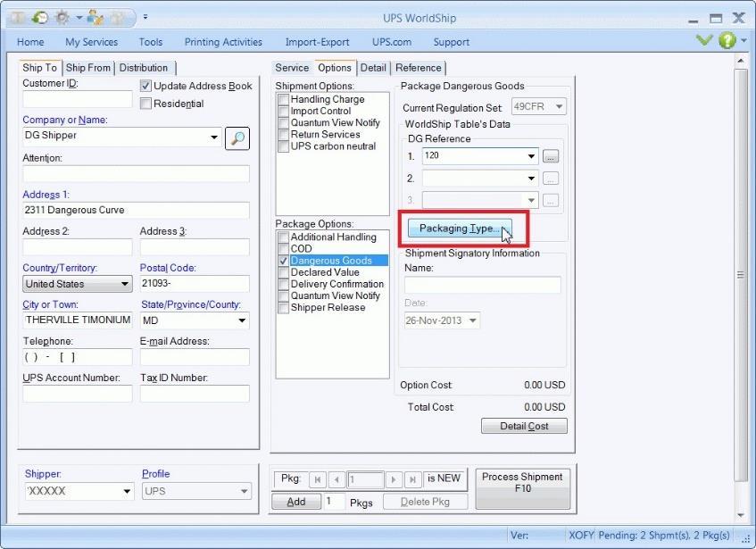Expand the Current Regulation Set dropdown
This screenshot has width=756, height=549.
pyautogui.click(x=560, y=106)
